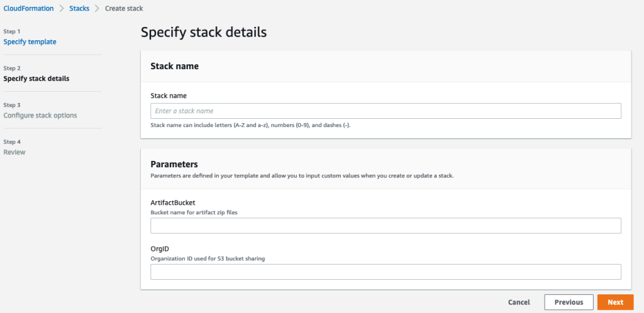Select the Specify stack details step
The image size is (644, 313).
pyautogui.click(x=36, y=79)
